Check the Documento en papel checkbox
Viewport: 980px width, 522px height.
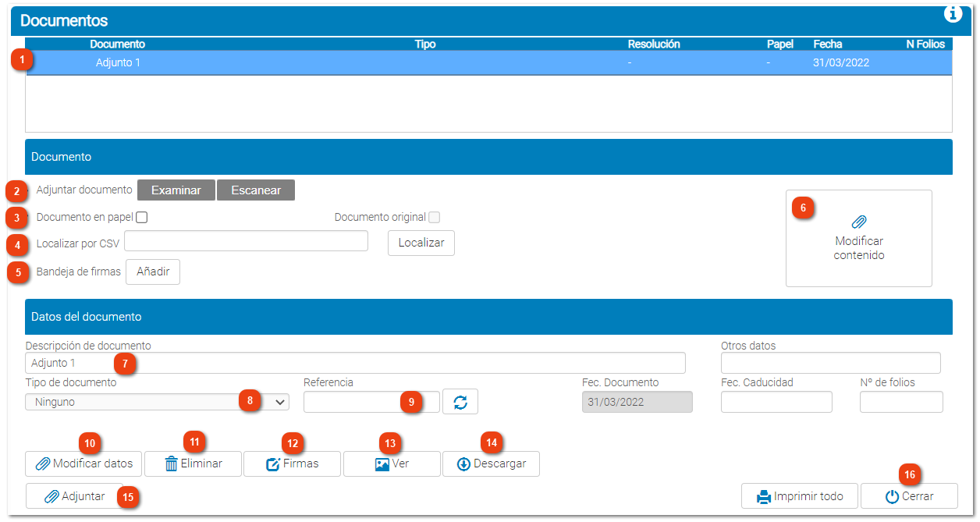142,218
